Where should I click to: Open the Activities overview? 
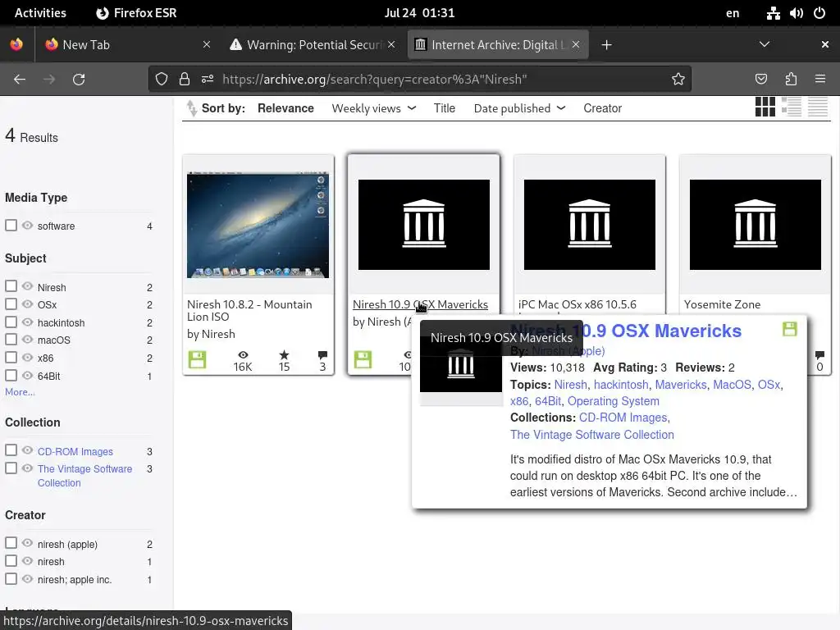41,13
